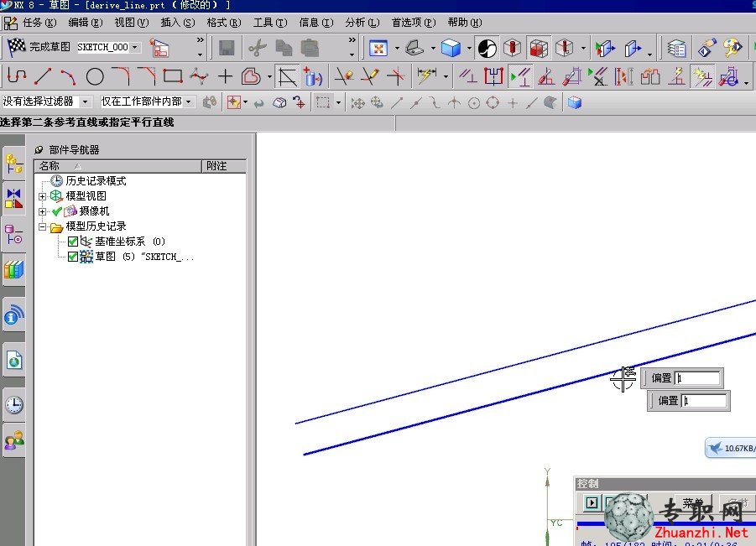This screenshot has height=546, width=756.
Task: Open the Internet Explorer sidebar tab
Action: coord(14,361)
